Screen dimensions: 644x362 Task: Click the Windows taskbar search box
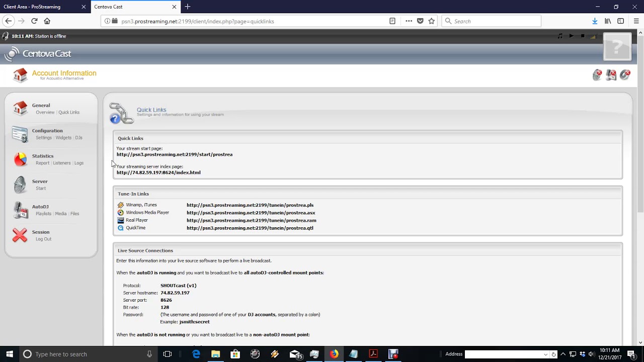pos(88,354)
